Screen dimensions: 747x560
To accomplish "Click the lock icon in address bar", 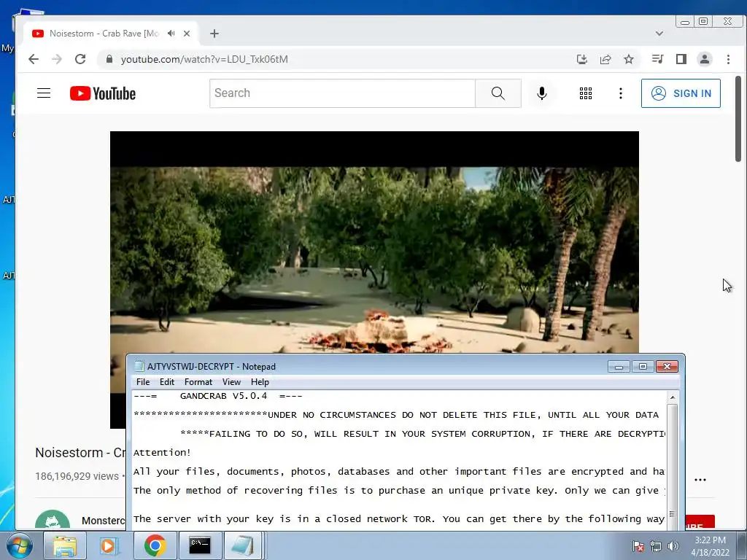I will 109,59.
